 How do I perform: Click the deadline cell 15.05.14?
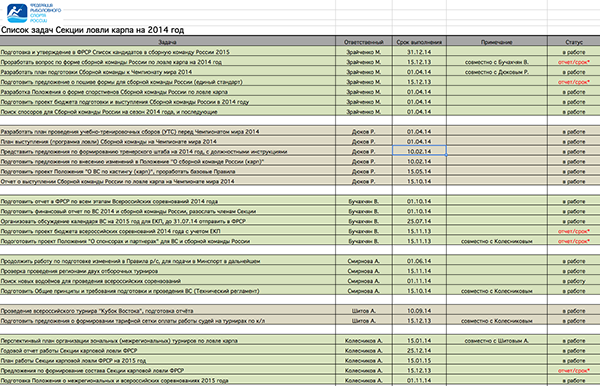coord(419,171)
